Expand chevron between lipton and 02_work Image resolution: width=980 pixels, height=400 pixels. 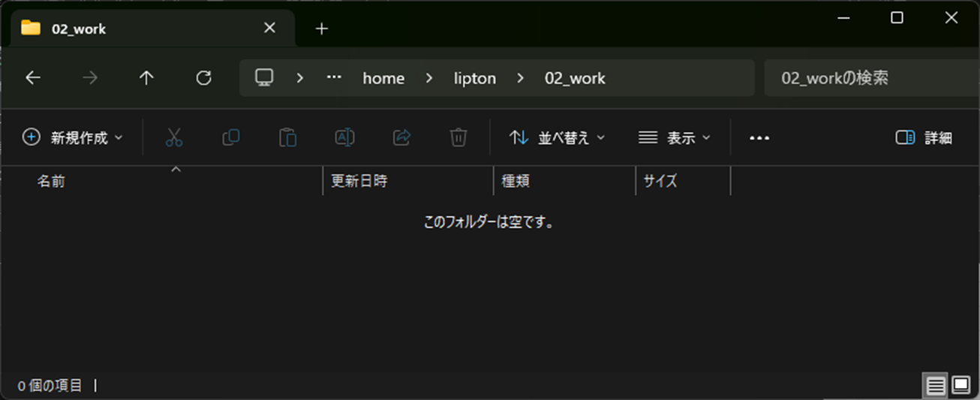tap(521, 78)
